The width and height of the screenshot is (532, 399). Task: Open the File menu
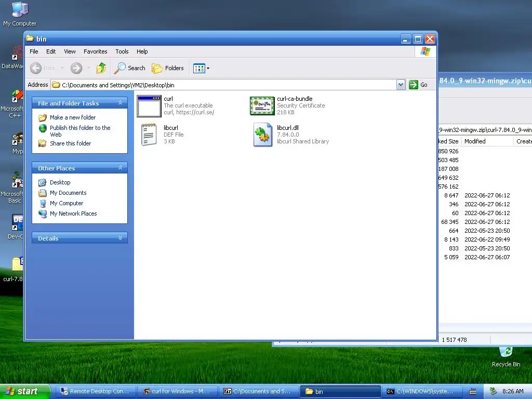[34, 51]
